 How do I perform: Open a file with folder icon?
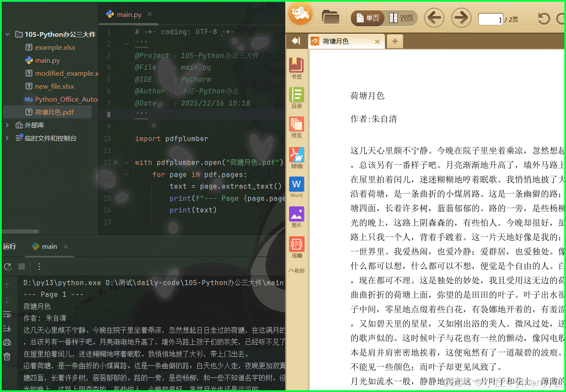pos(331,17)
